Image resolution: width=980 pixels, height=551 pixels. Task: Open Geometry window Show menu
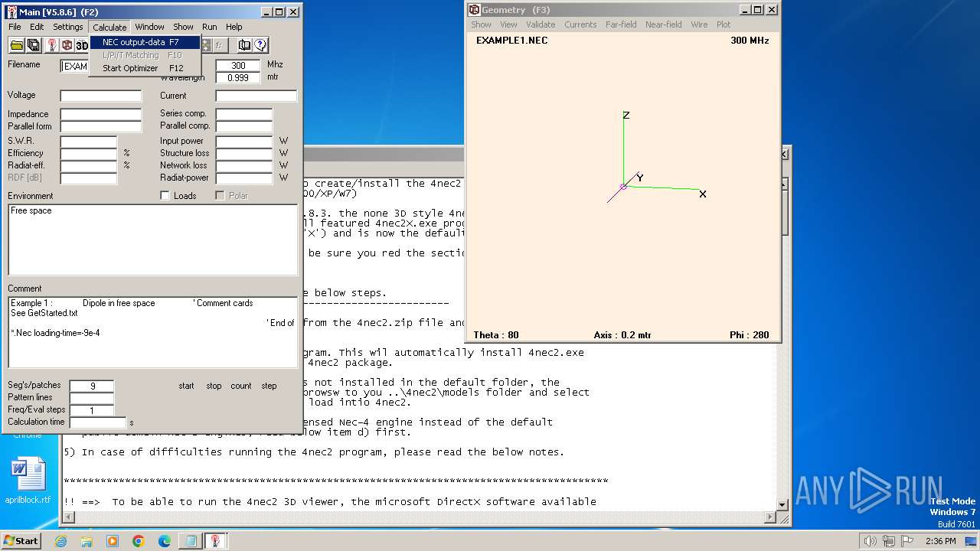(x=481, y=24)
